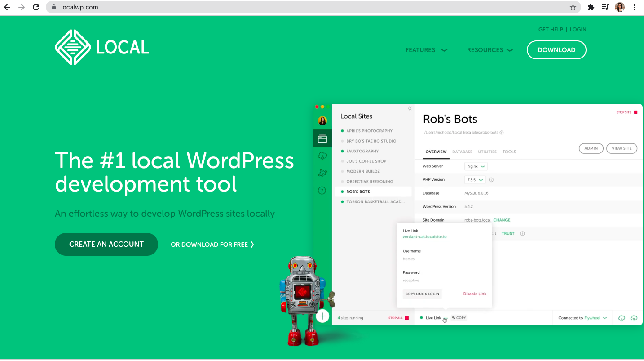This screenshot has width=644, height=361.
Task: Toggle the Live Link popup arrow
Action: 445,318
